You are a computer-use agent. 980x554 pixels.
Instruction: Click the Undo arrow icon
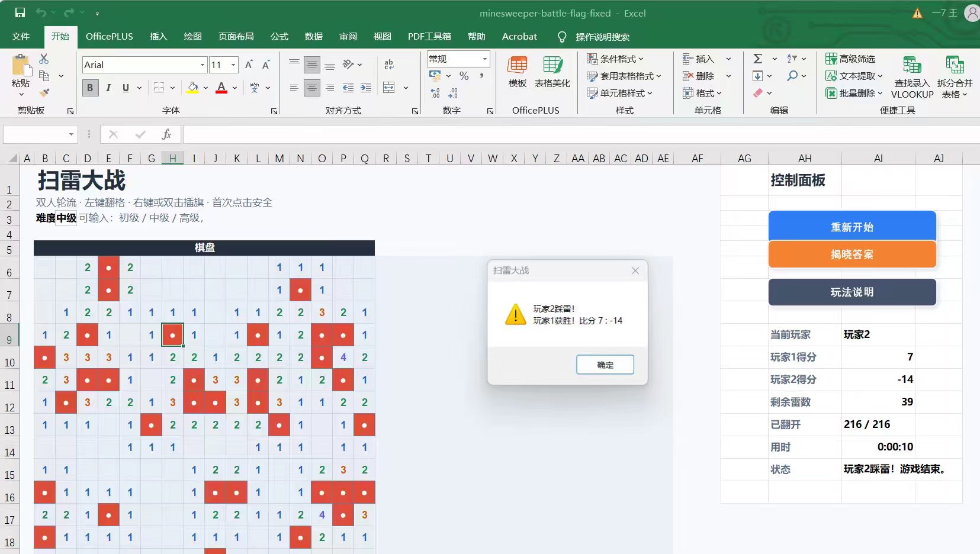pos(41,12)
